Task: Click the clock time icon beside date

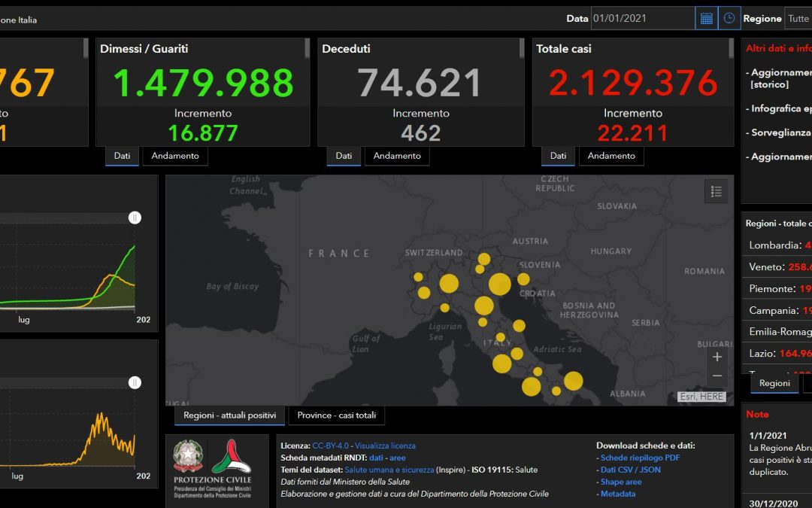Action: (729, 19)
